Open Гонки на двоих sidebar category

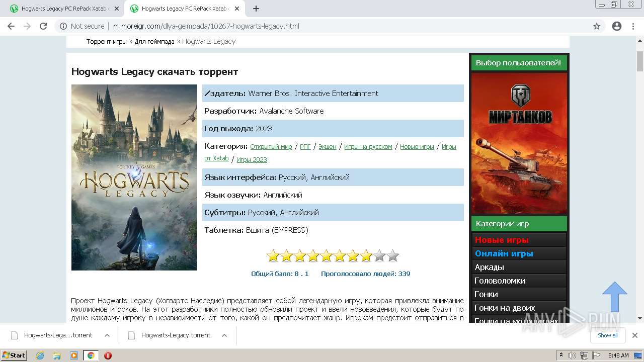tap(519, 308)
